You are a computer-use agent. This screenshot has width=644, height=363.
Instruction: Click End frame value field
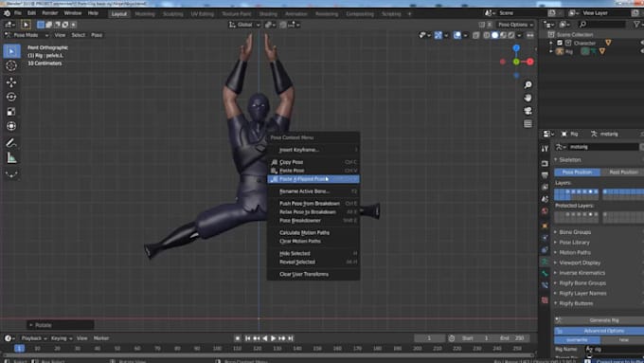[513, 338]
